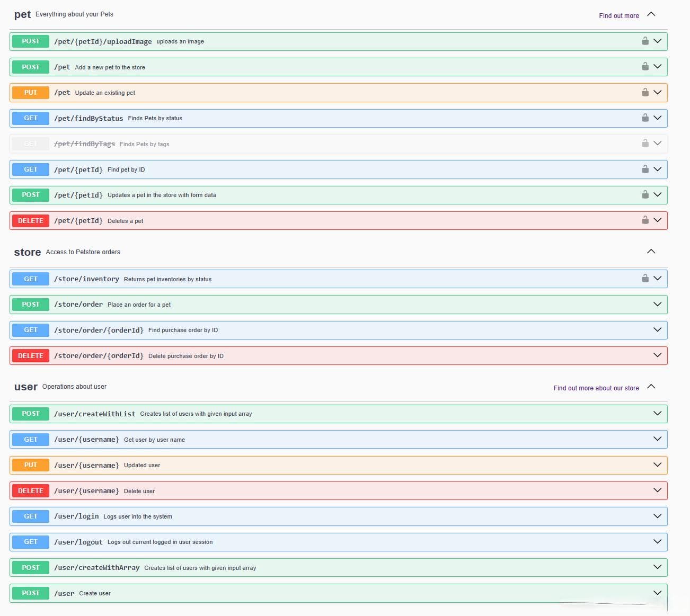Expand POST /user/createWithList chevron
Screen dimensions: 690x616
[658, 413]
